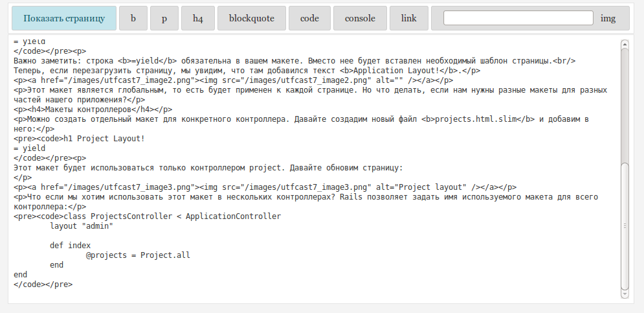The height and width of the screenshot is (313, 644).
Task: Click the 'Показать страницу' button
Action: (64, 18)
